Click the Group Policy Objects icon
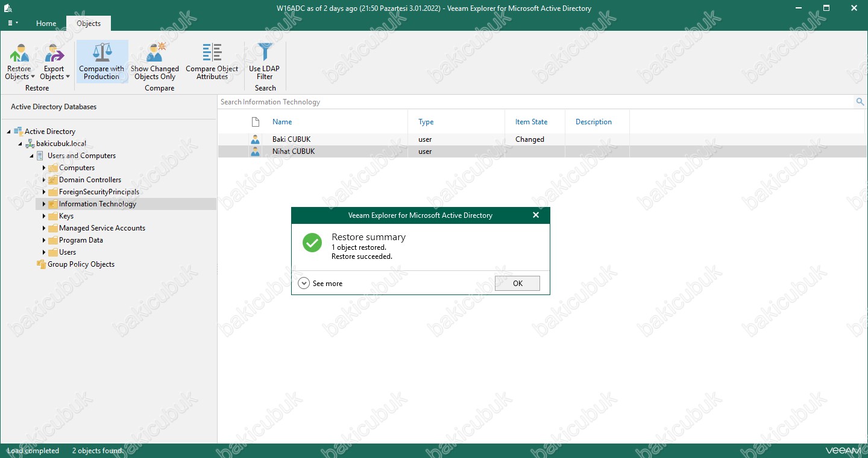Screen dimensions: 868x458 pos(41,264)
